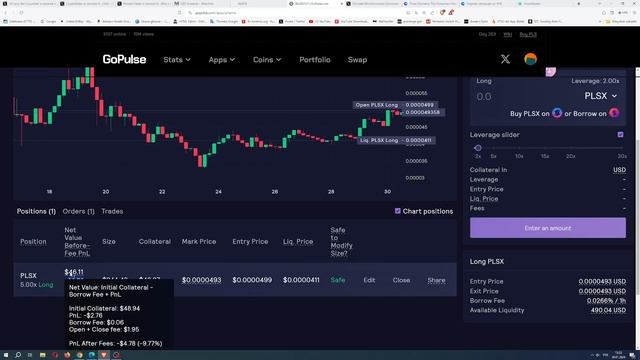
Task: Change Collateral In USD option
Action: (x=619, y=170)
